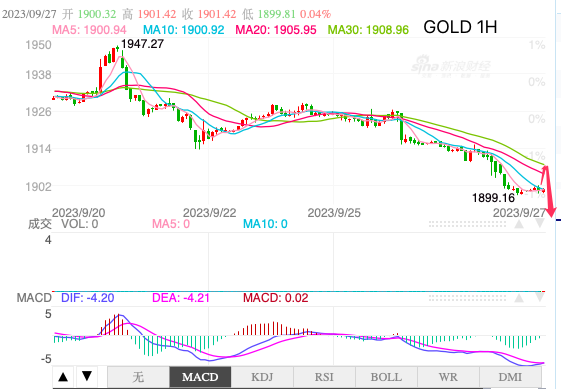Click the gray up triangle in the MACD panel header
561x389 pixels.
pos(519,298)
